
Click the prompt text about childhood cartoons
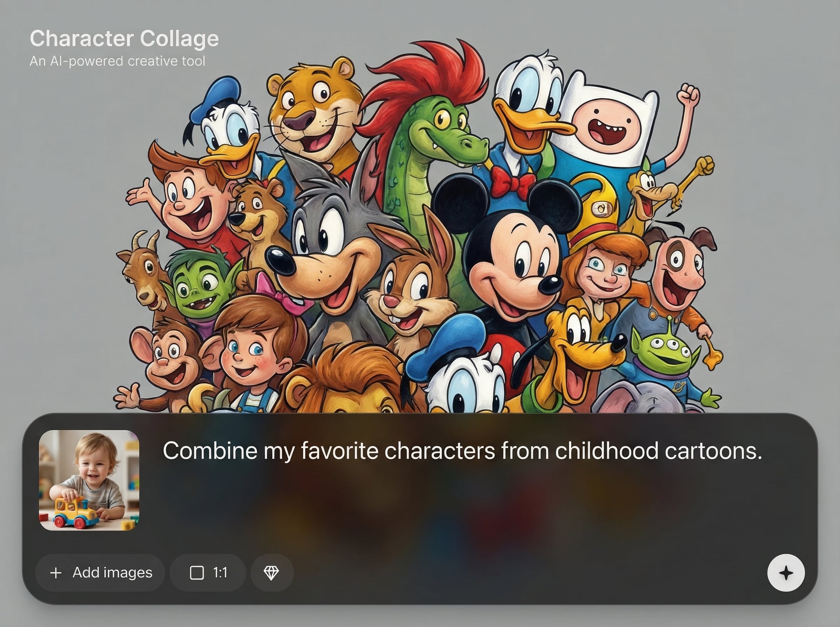click(462, 451)
